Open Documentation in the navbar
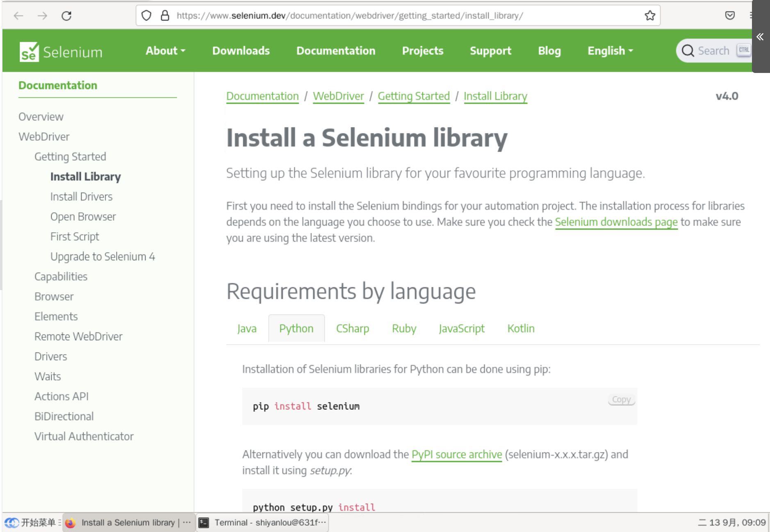770x532 pixels. (x=336, y=51)
